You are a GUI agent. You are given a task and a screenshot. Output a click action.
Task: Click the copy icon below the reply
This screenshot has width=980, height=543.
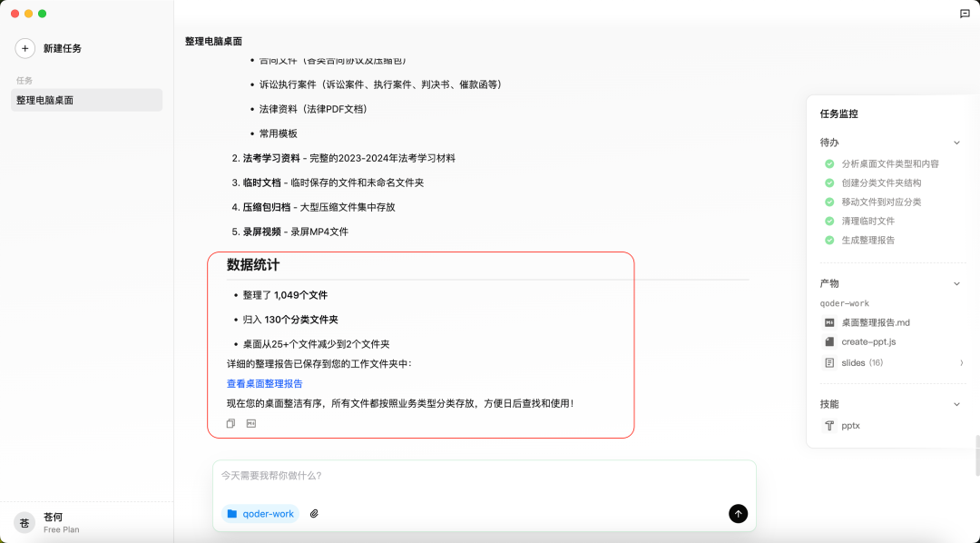[230, 422]
